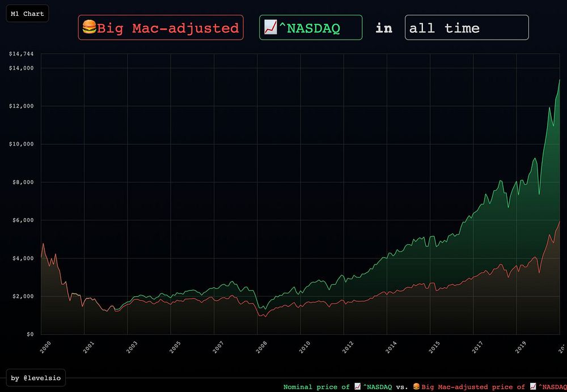Click the 2001 year label
This screenshot has height=392, width=567.
tap(88, 347)
